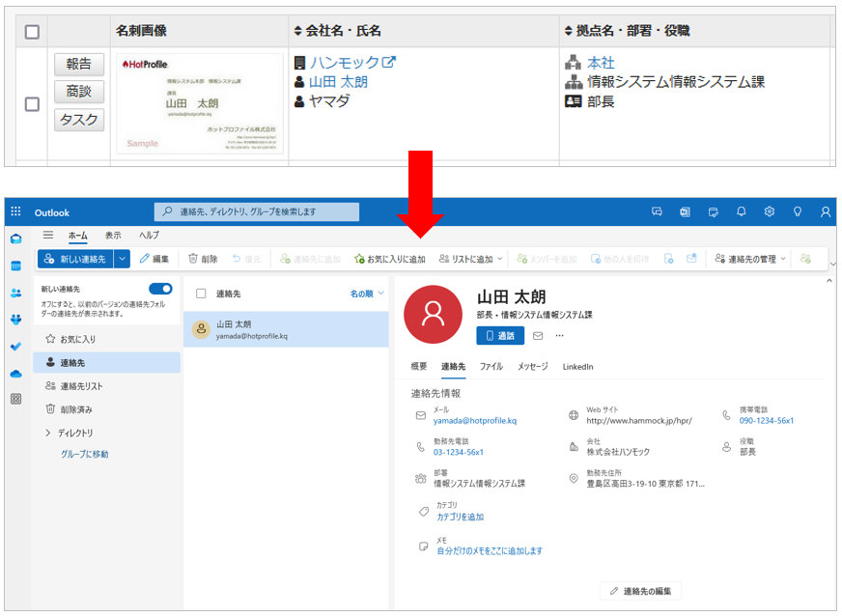Click the My Day icon in header
Image resolution: width=842 pixels, height=616 pixels.
coord(714,211)
